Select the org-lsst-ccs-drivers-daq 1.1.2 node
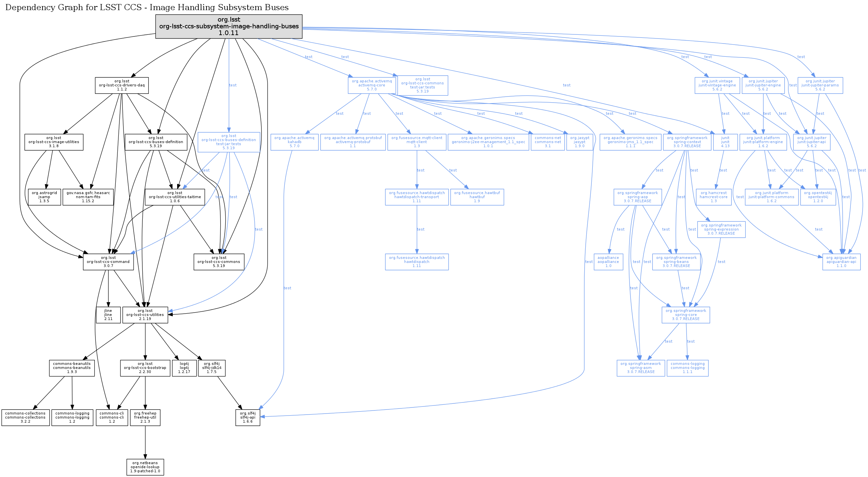The image size is (868, 477). [122, 85]
